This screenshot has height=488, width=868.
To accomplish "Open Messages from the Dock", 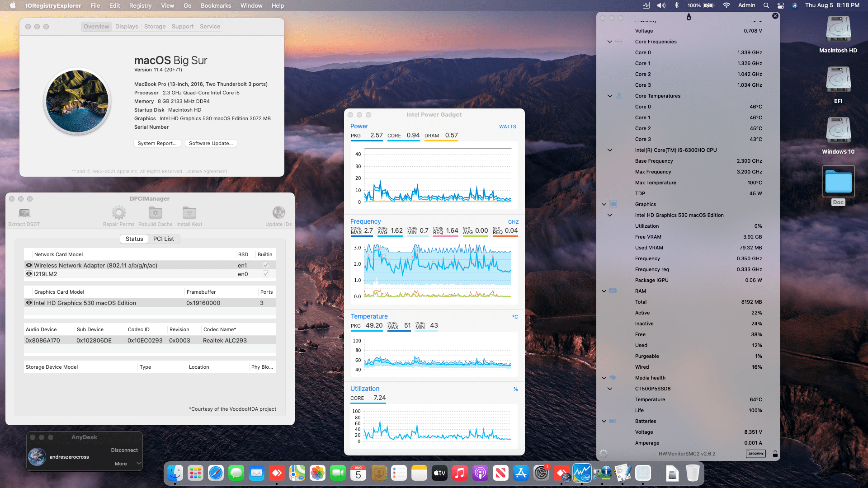I will tap(236, 473).
